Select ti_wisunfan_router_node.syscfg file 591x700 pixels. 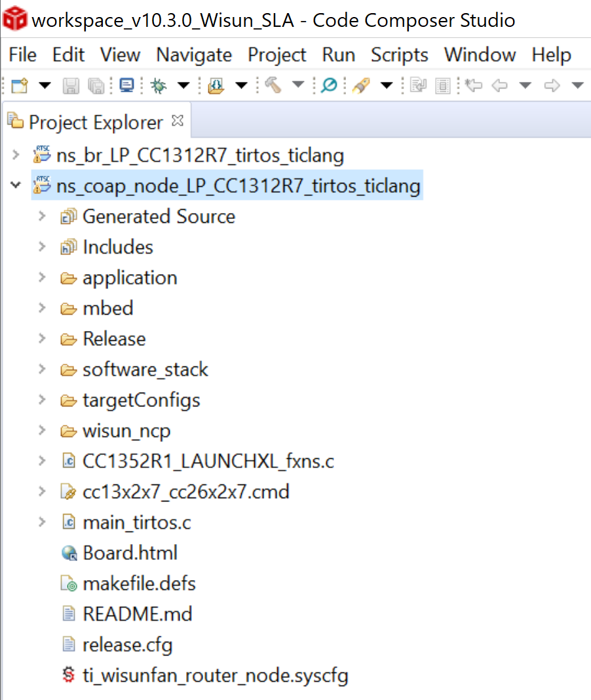pyautogui.click(x=215, y=675)
